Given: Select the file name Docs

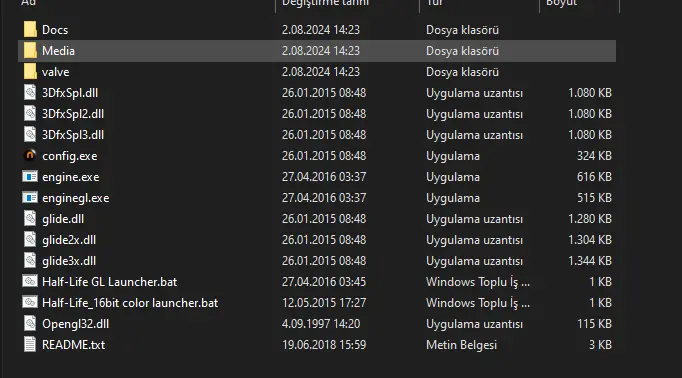Looking at the screenshot, I should 55,30.
